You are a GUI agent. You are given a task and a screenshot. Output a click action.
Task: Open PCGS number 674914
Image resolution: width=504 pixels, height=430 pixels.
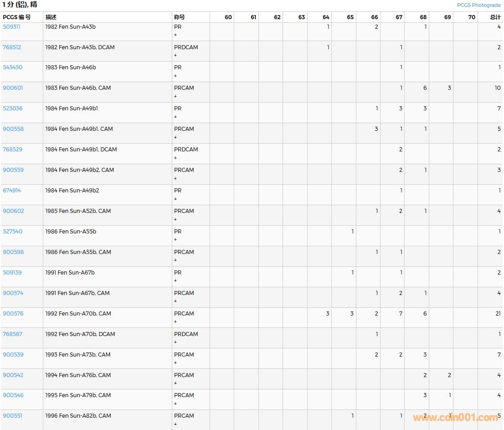[x=12, y=191]
